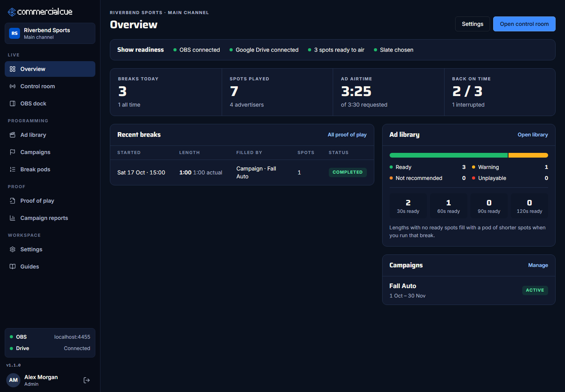Click the Settings button in header
This screenshot has width=565, height=392.
(x=472, y=24)
